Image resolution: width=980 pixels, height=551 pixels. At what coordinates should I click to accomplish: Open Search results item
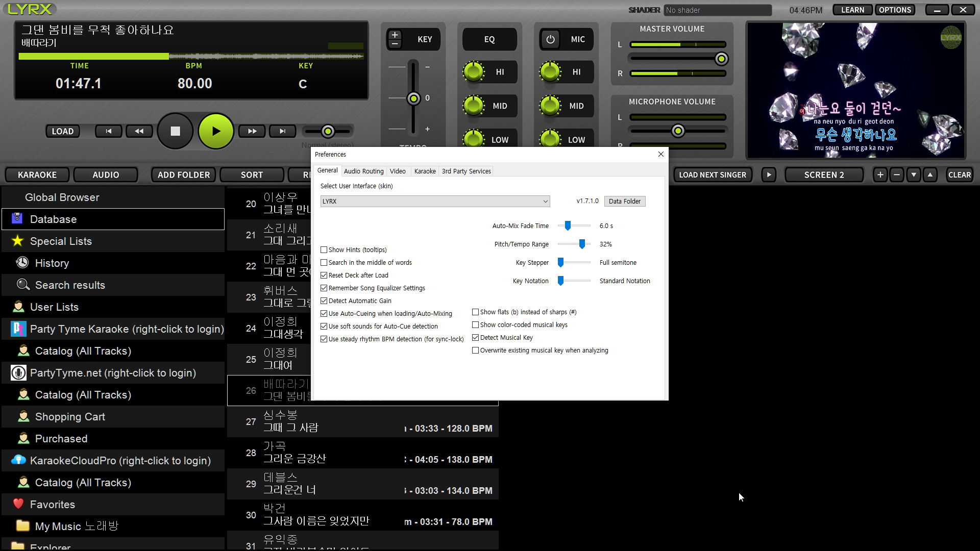click(113, 285)
